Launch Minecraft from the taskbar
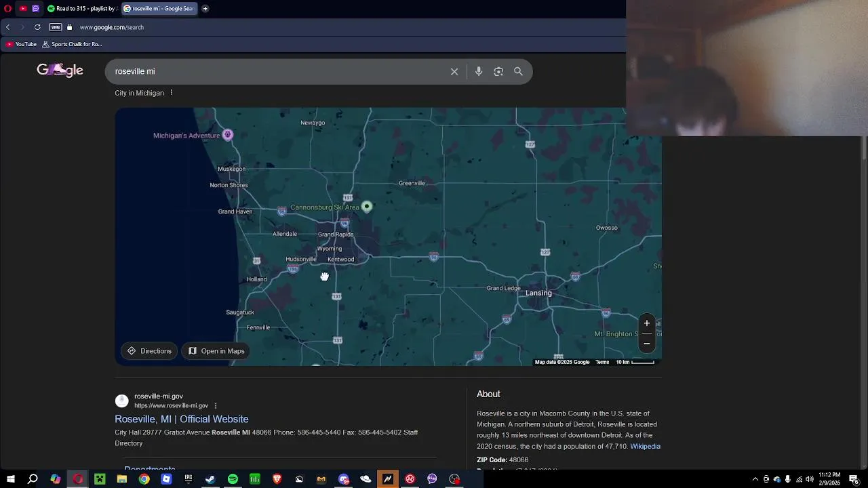The width and height of the screenshot is (868, 488). coord(100,479)
